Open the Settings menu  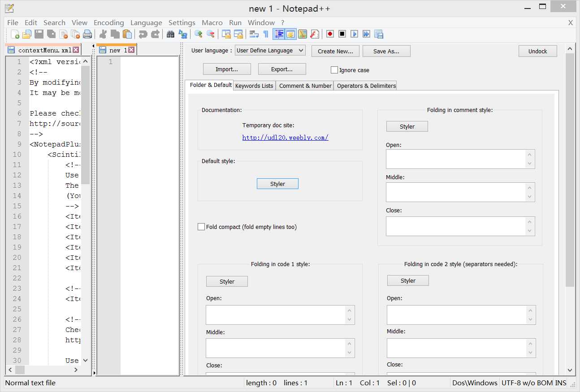click(182, 22)
